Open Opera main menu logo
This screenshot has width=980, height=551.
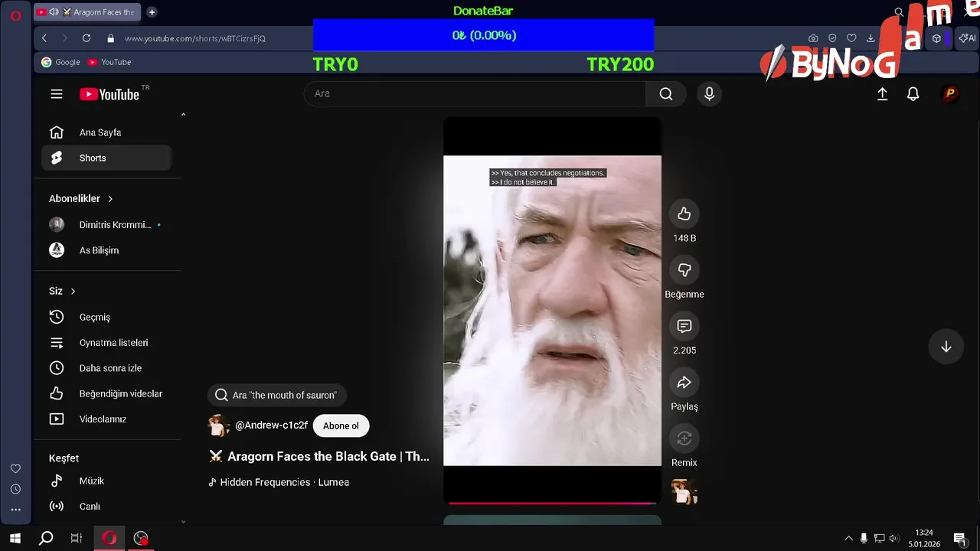[x=15, y=15]
